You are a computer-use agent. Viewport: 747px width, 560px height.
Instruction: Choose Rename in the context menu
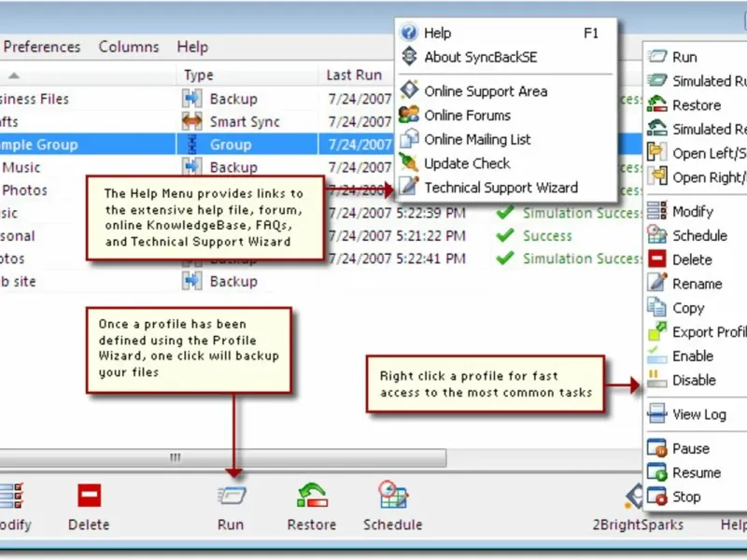point(697,284)
